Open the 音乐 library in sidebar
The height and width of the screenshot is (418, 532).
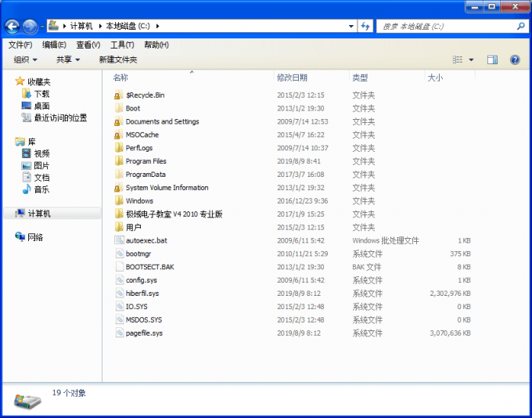pyautogui.click(x=41, y=189)
